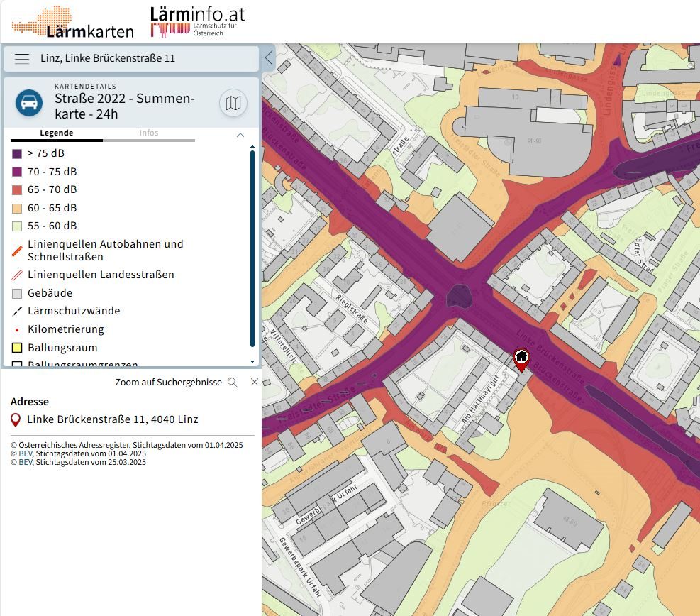Click the 55 - 60 dB color swatch

(17, 226)
